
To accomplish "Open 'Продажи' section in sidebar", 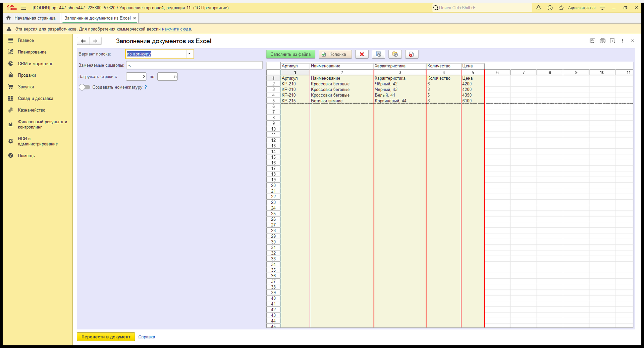I will pyautogui.click(x=27, y=75).
